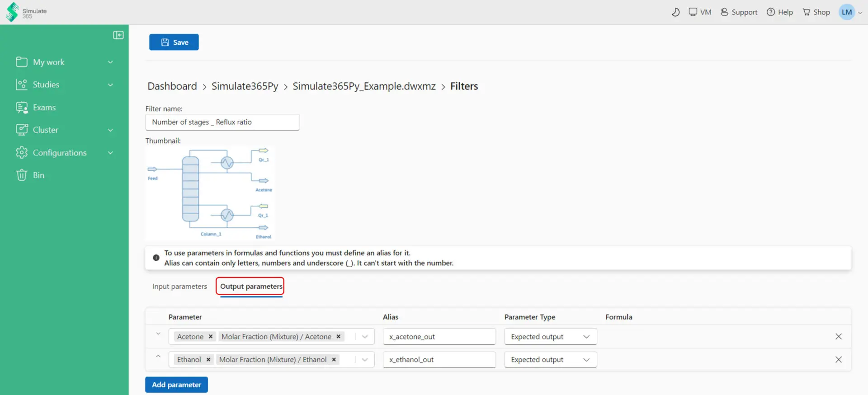The width and height of the screenshot is (868, 395).
Task: Go to the Shop
Action: click(x=816, y=12)
